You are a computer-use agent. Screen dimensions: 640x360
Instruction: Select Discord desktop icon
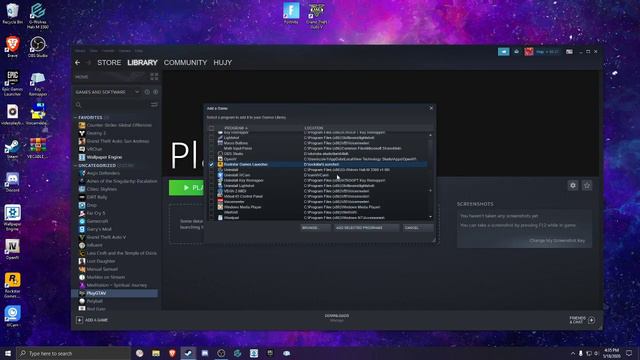12,182
